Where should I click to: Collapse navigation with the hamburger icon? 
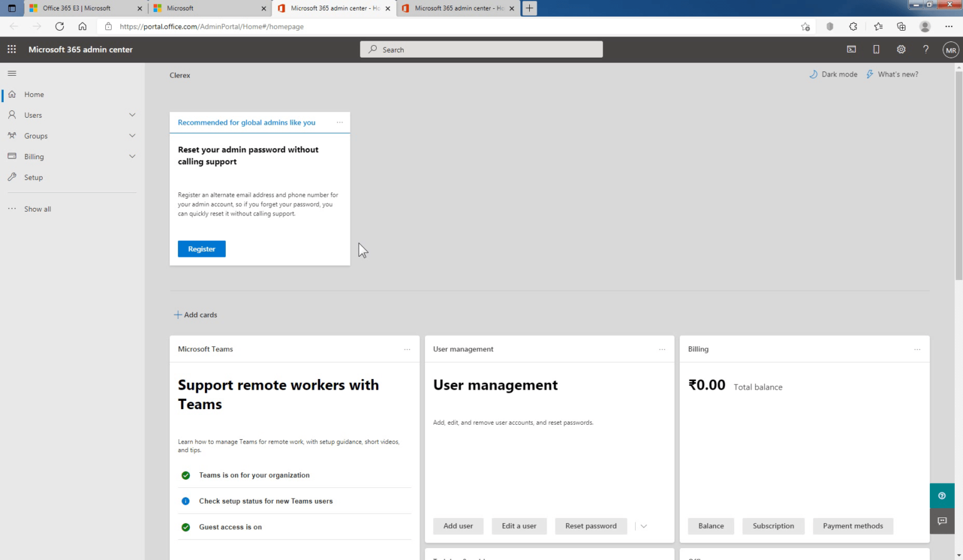[11, 73]
